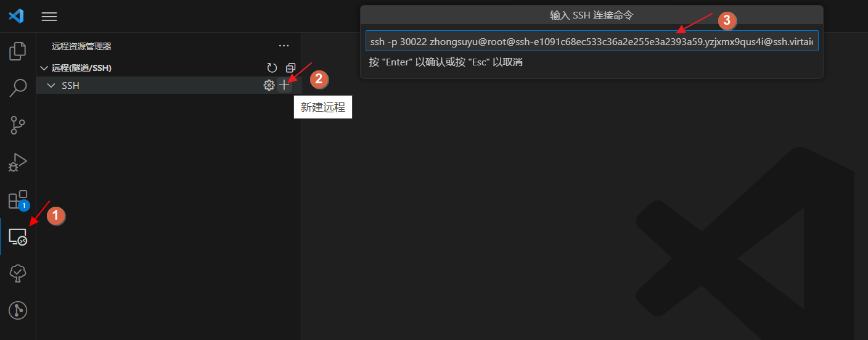Open the hamburger application menu
Screen dimensions: 868x340
(49, 17)
